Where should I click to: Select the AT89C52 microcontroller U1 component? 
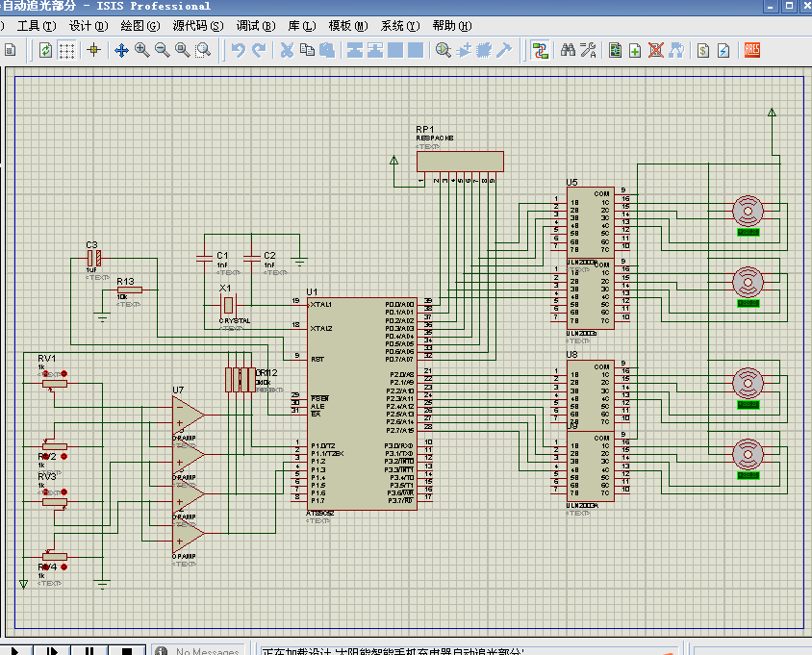pyautogui.click(x=360, y=404)
